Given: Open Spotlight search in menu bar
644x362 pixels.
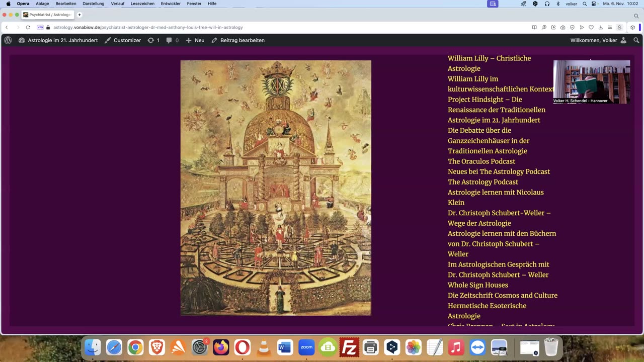Looking at the screenshot, I should click(585, 4).
